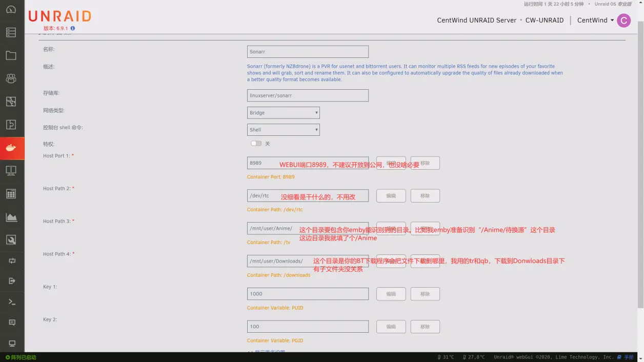Image resolution: width=644 pixels, height=362 pixels.
Task: Click 编辑 button for Key 1
Action: click(x=391, y=294)
